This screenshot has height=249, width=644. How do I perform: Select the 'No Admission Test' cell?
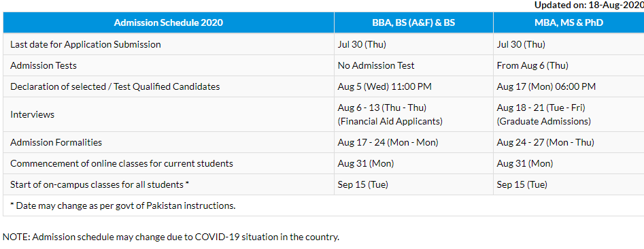coord(413,65)
